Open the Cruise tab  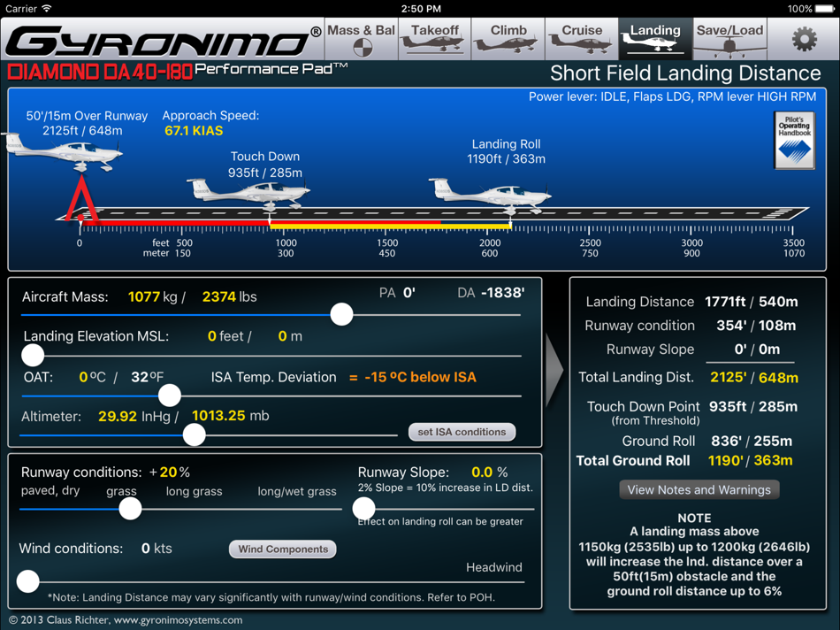(x=582, y=39)
